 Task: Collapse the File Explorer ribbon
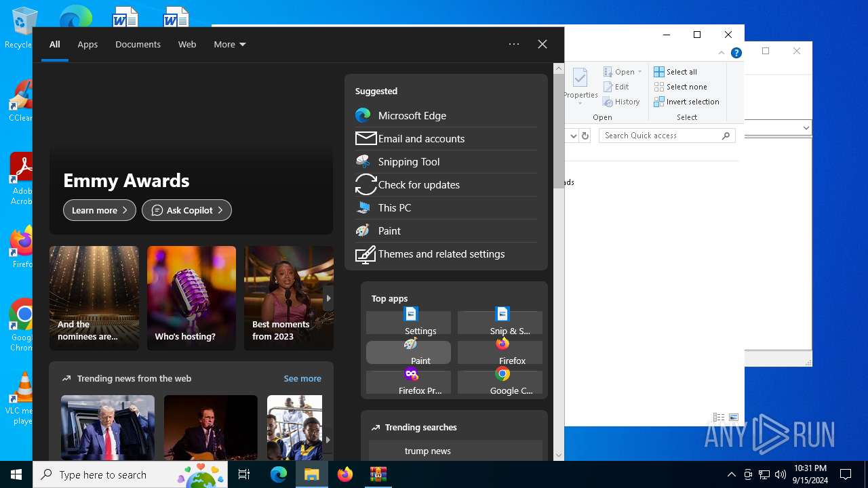(722, 53)
